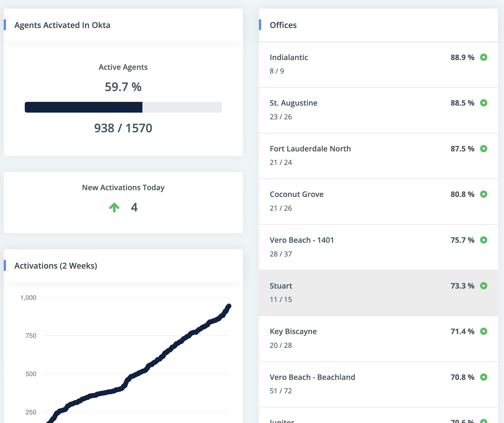Click the green status icon beside Vero Beach - 1401

click(x=484, y=240)
